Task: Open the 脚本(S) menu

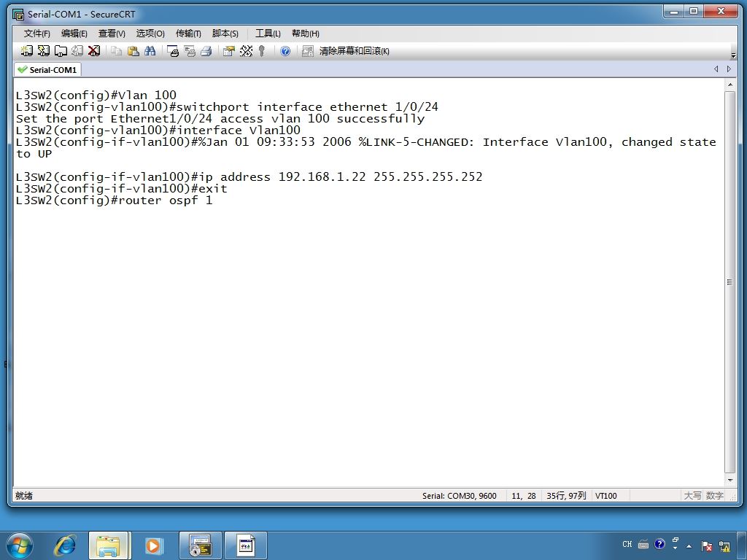Action: 225,34
